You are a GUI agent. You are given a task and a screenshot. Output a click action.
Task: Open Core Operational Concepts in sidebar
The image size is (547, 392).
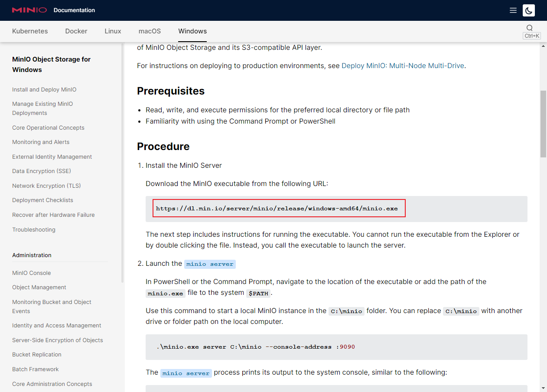48,128
